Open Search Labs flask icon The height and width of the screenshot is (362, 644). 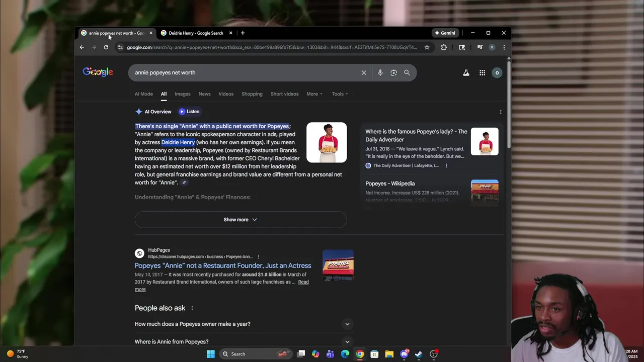pyautogui.click(x=466, y=73)
